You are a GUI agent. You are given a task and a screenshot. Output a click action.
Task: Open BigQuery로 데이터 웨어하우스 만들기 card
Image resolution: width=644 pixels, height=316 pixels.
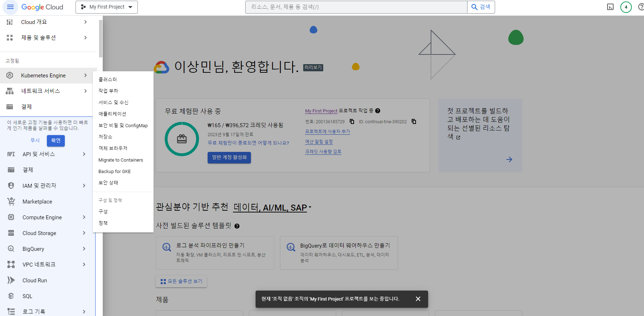339,253
